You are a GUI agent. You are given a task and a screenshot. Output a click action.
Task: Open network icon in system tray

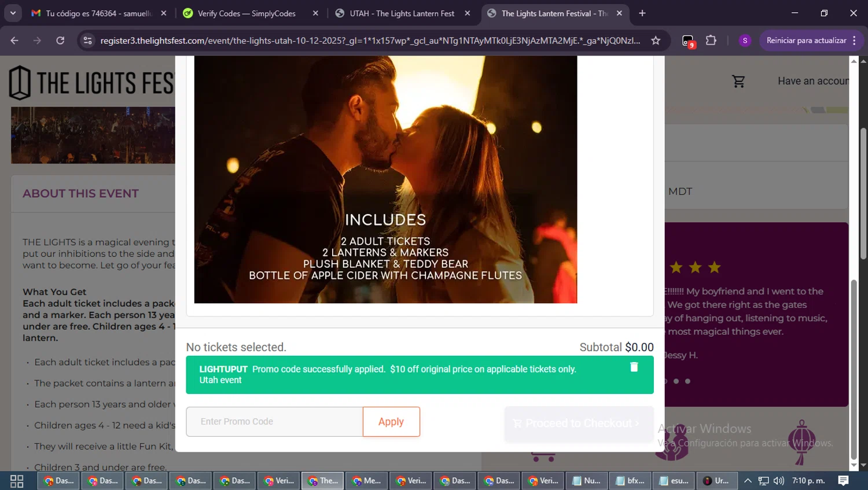[763, 481]
